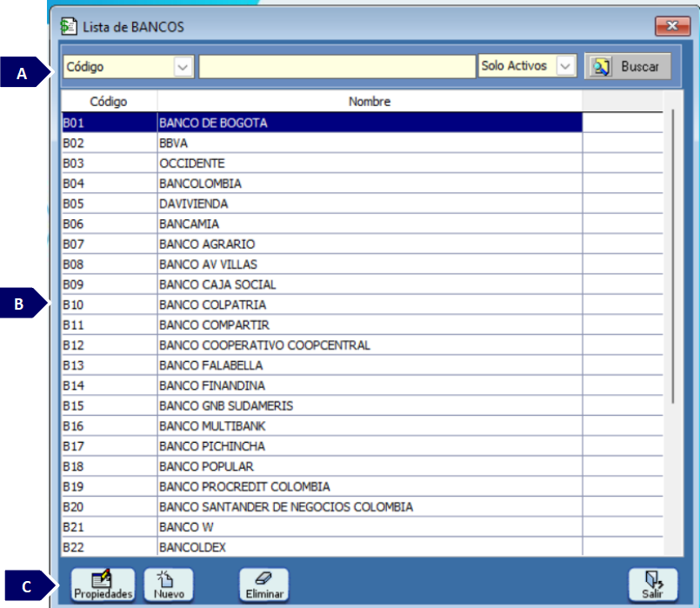Sort by the Código column header
Viewport: 700px width, 608px height.
pyautogui.click(x=109, y=101)
